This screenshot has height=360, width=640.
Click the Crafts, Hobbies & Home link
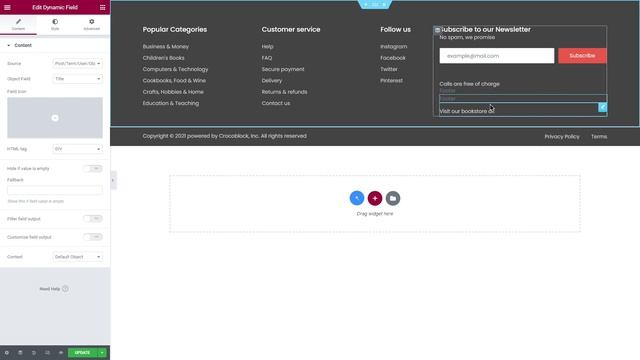click(x=173, y=92)
